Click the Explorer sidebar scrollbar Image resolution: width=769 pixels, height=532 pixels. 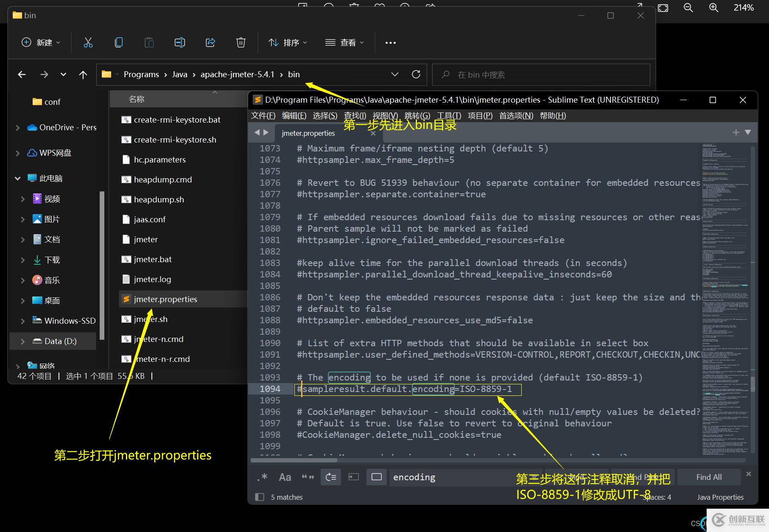coord(102,265)
